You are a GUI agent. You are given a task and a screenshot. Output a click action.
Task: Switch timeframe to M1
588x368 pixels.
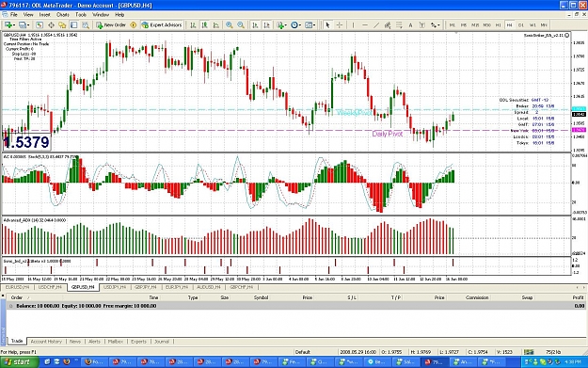pyautogui.click(x=452, y=24)
